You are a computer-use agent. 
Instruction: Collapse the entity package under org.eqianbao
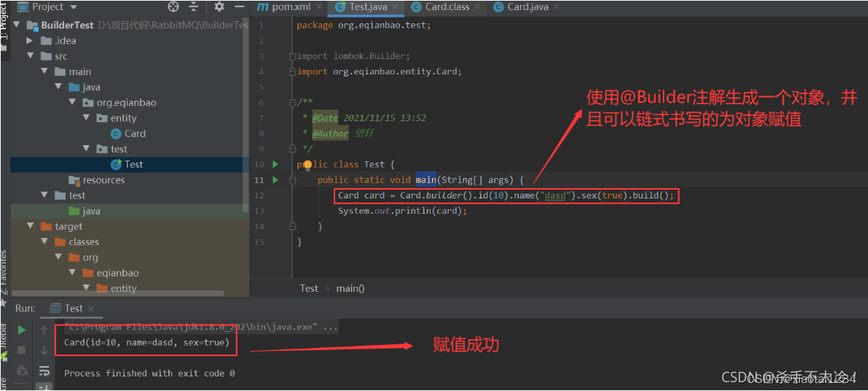pyautogui.click(x=86, y=118)
